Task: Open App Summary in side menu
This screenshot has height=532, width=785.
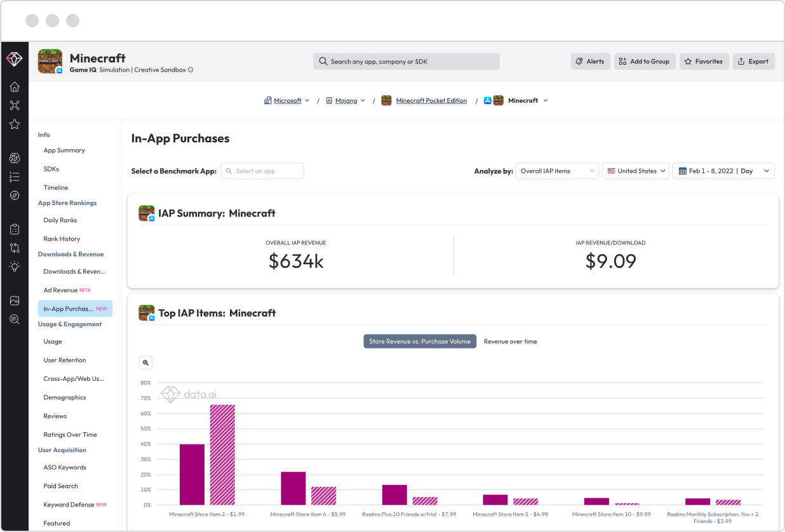Action: pyautogui.click(x=64, y=150)
